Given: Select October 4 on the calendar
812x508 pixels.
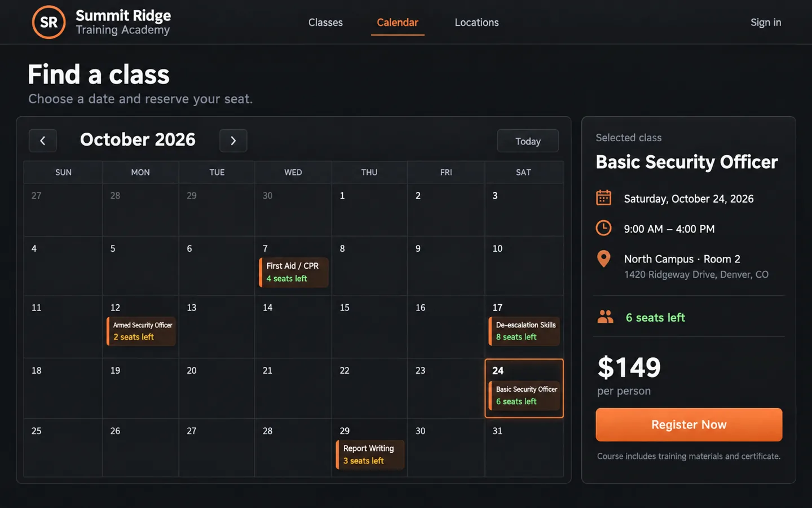Looking at the screenshot, I should (x=63, y=266).
